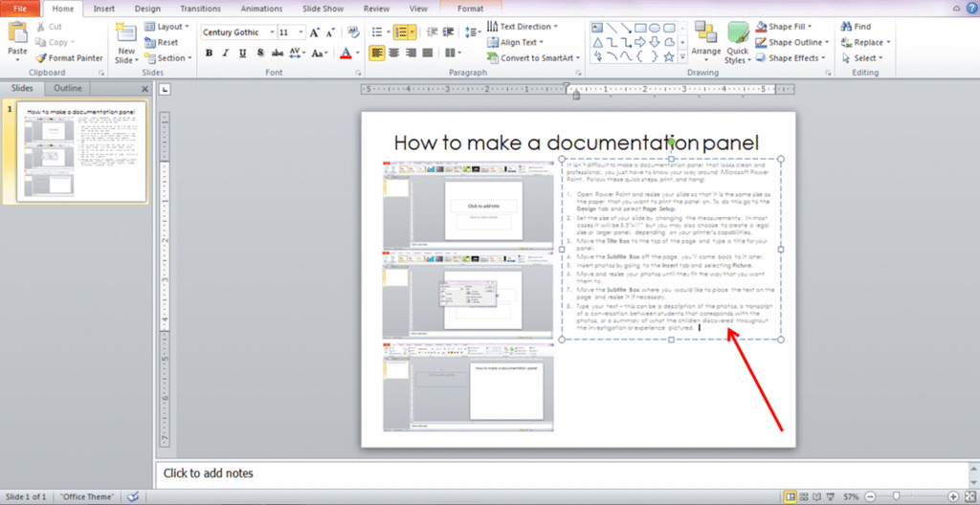Toggle Italic formatting
The height and width of the screenshot is (505, 980).
point(226,54)
